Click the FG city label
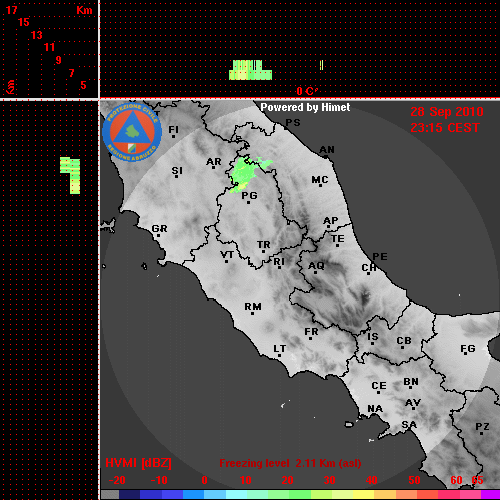This screenshot has height=500, width=500. point(468,349)
